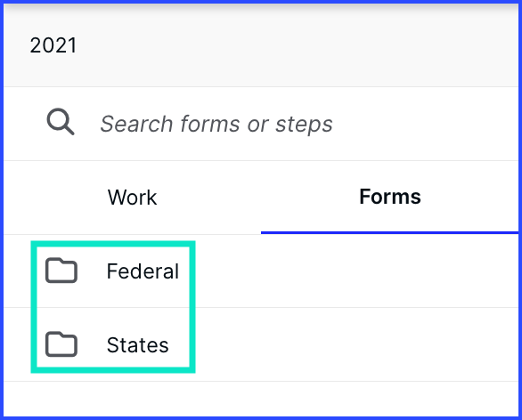Click the Federal folder icon

click(61, 271)
